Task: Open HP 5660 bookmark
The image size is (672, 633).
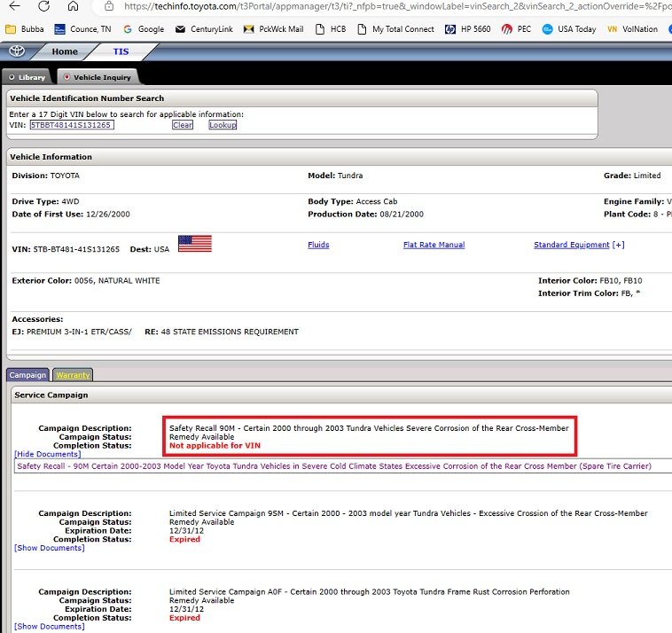Action: pyautogui.click(x=467, y=29)
